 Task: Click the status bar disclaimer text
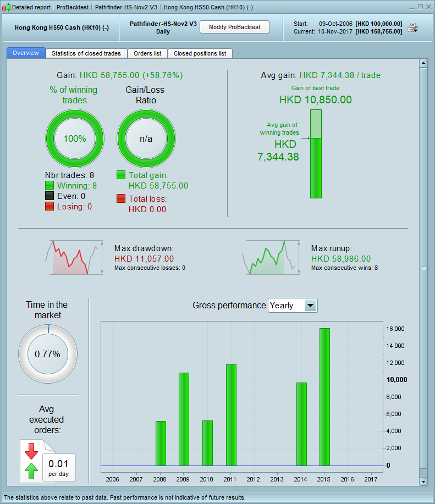125,497
